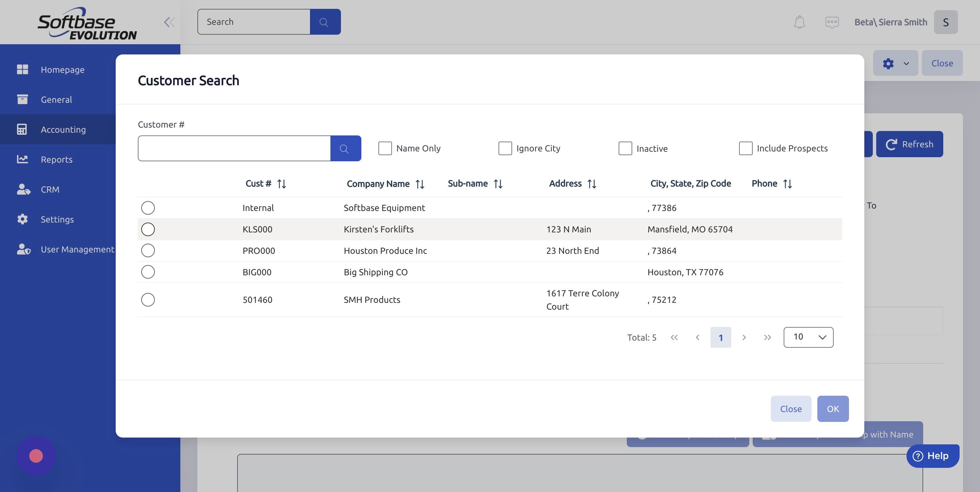Focus the top Search field
Image resolution: width=980 pixels, height=492 pixels.
pos(254,22)
